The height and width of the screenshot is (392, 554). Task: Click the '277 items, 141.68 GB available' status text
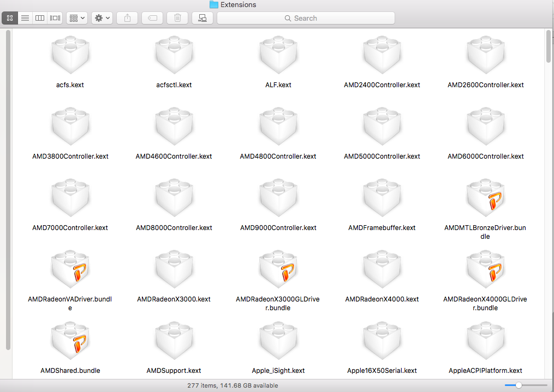click(x=233, y=385)
